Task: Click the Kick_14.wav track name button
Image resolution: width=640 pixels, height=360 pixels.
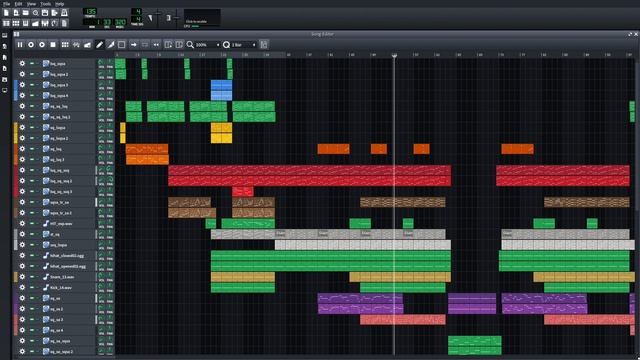Action: point(68,287)
